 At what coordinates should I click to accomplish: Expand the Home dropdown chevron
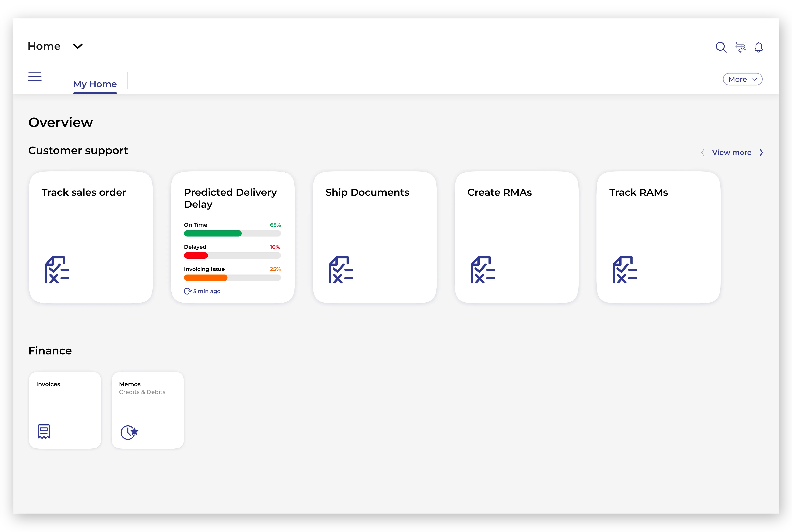[78, 46]
